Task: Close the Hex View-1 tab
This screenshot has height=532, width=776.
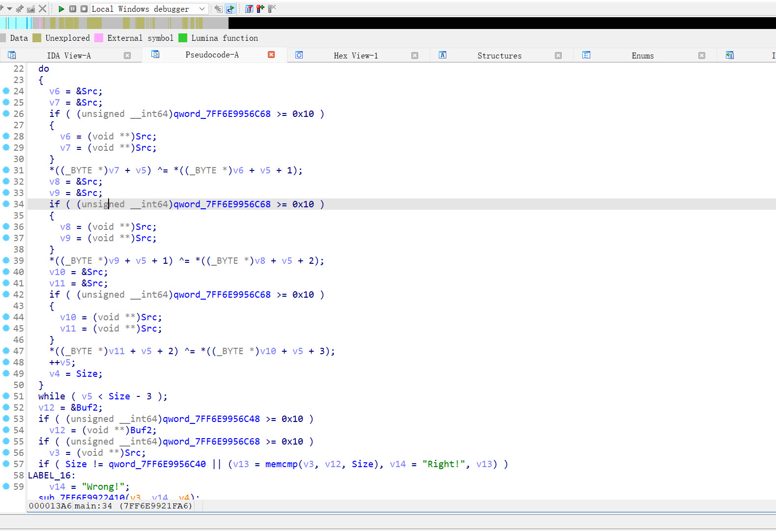Action: click(415, 56)
